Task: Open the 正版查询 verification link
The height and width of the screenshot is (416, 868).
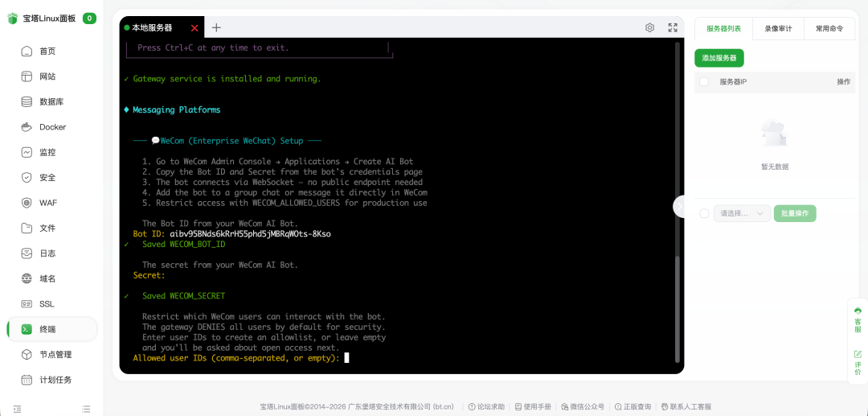Action: pos(633,406)
